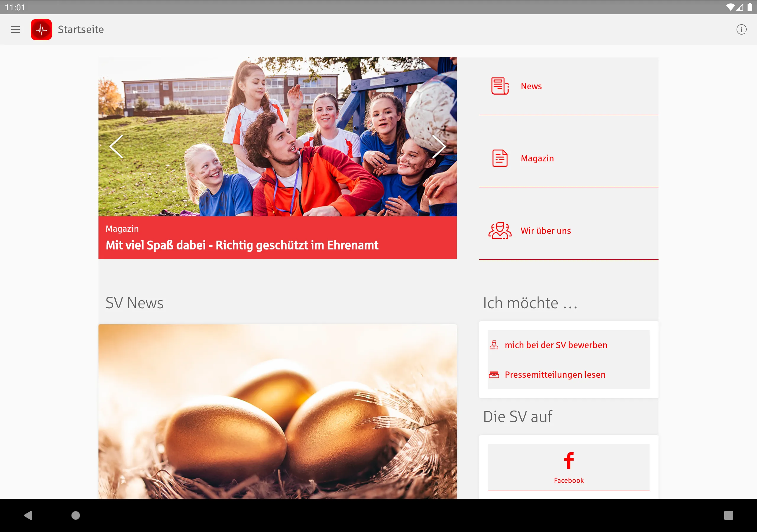Click the Facebook icon
Screen dimensions: 757x532
click(x=569, y=460)
